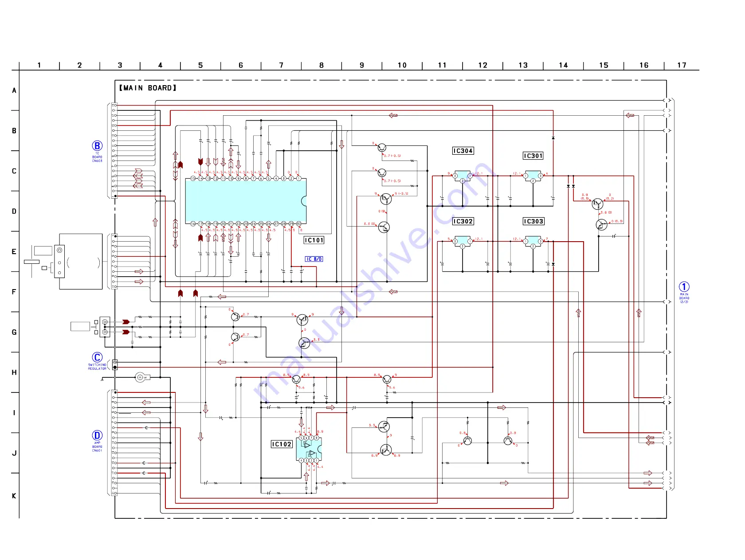The width and height of the screenshot is (745, 560).
Task: Click row label G
Action: [x=14, y=333]
